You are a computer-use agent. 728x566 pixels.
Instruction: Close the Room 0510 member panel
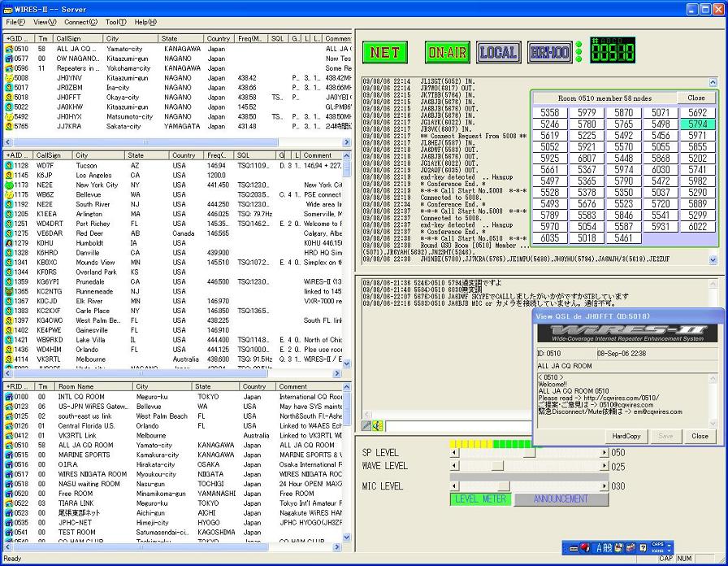pos(696,98)
